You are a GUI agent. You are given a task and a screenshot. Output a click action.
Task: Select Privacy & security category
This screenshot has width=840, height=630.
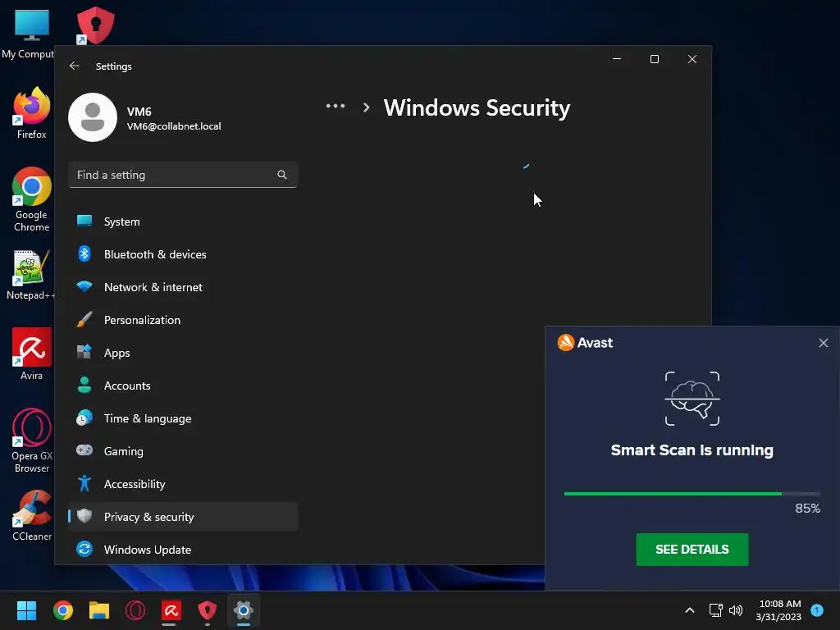(183, 517)
